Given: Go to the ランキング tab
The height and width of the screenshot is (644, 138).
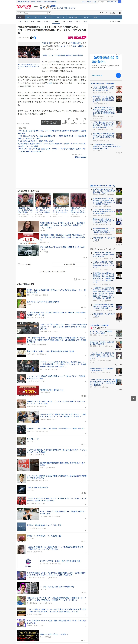Looking at the screenshot, I should tap(86, 17).
